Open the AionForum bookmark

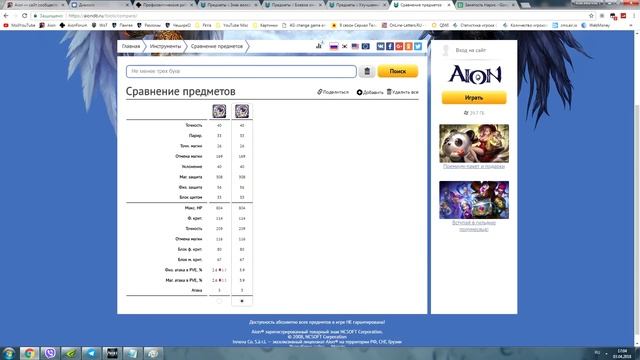click(73, 25)
